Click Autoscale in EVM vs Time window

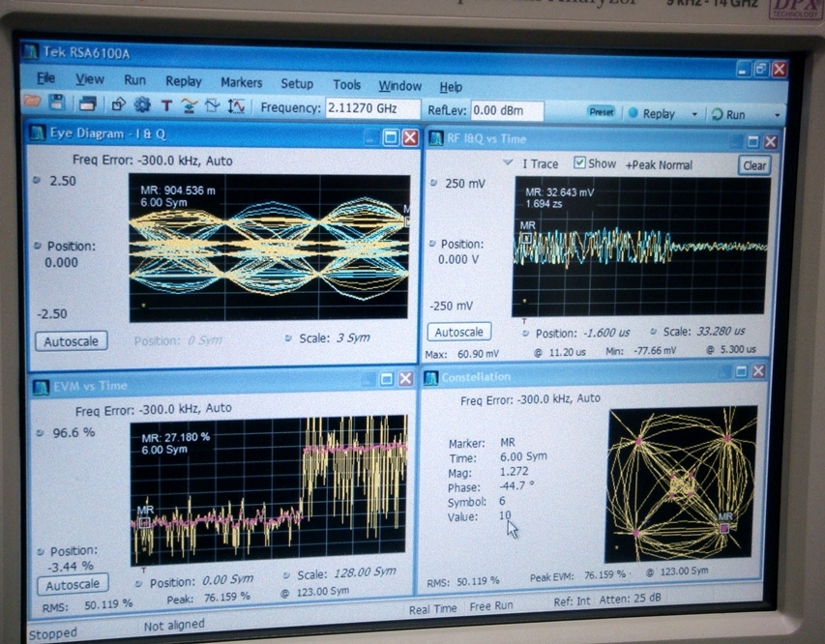coord(73,585)
